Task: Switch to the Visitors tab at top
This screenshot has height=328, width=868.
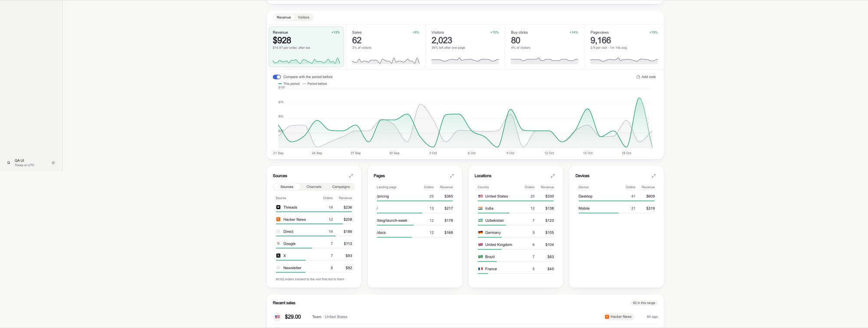Action: (x=303, y=17)
